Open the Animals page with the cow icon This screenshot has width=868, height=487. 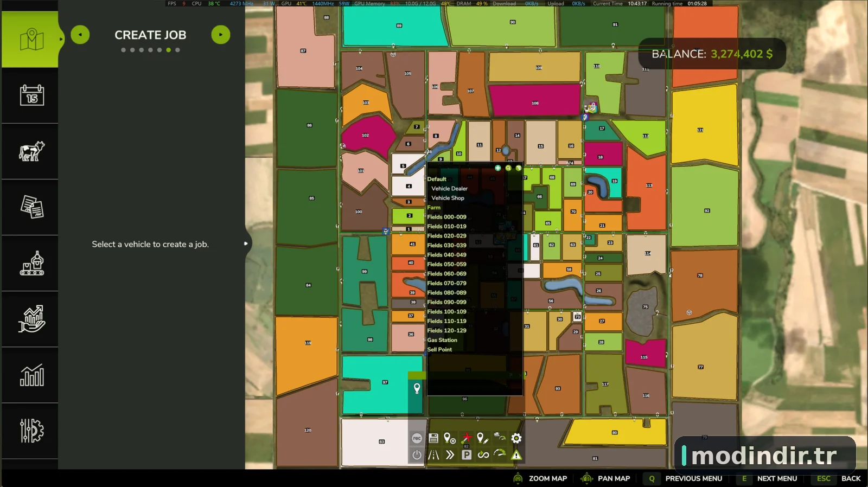coord(30,151)
